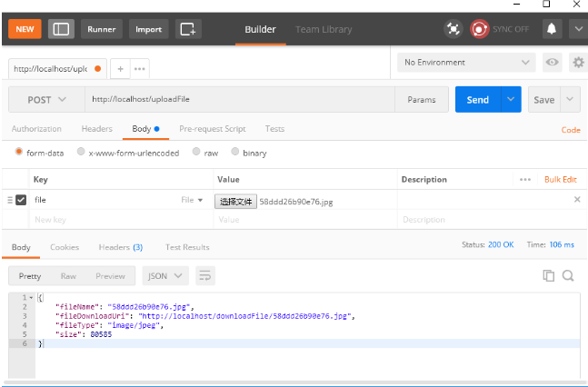Open the response Headers (3) tab

click(121, 247)
